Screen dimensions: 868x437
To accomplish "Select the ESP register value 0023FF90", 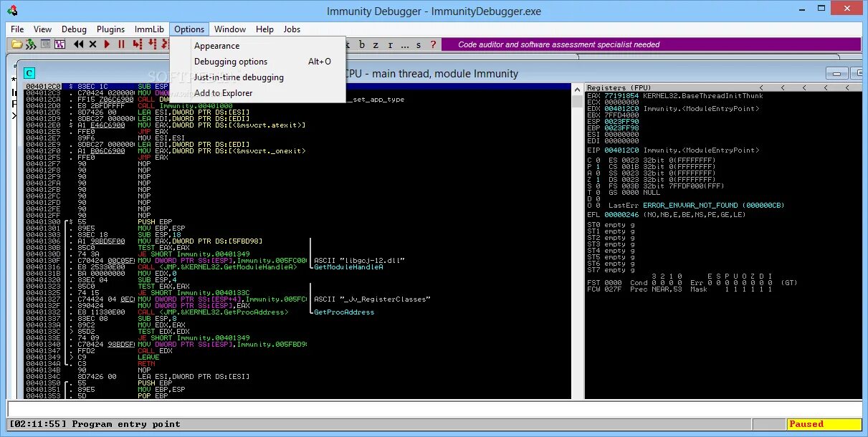I will point(622,121).
